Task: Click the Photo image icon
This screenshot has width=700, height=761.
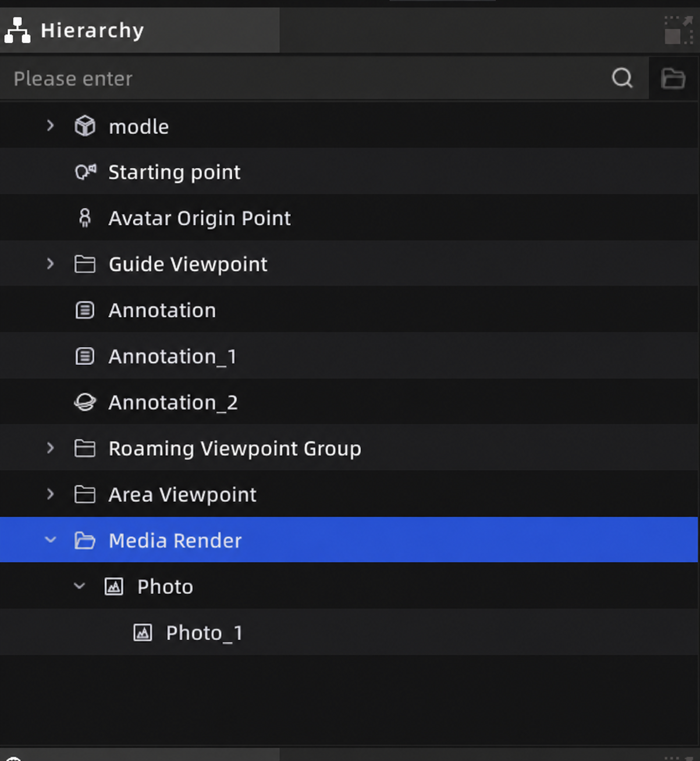Action: [x=114, y=586]
